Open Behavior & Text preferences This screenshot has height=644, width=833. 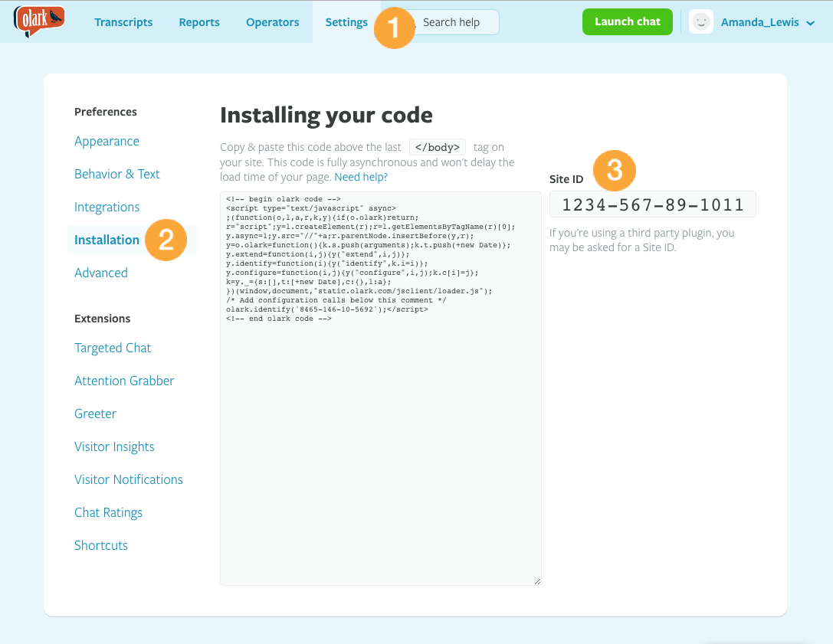[x=117, y=174]
